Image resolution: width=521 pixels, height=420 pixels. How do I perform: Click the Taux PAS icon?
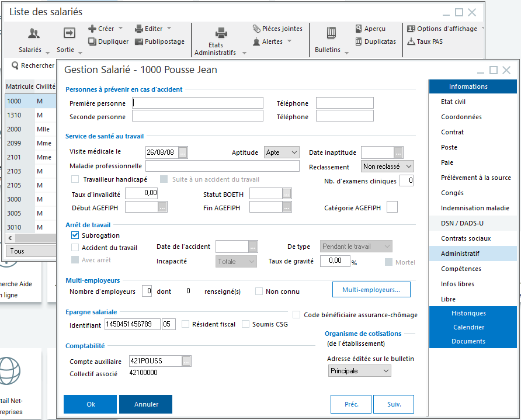[411, 41]
